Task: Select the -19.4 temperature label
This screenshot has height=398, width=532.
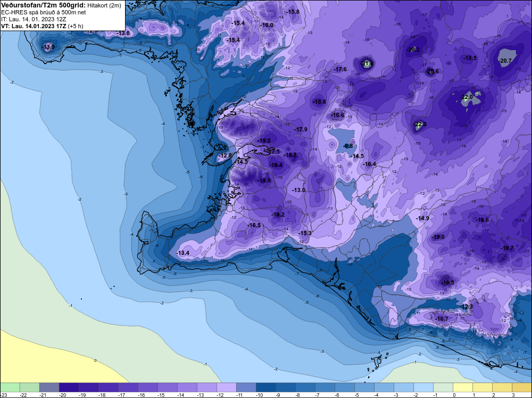Action: (x=276, y=165)
